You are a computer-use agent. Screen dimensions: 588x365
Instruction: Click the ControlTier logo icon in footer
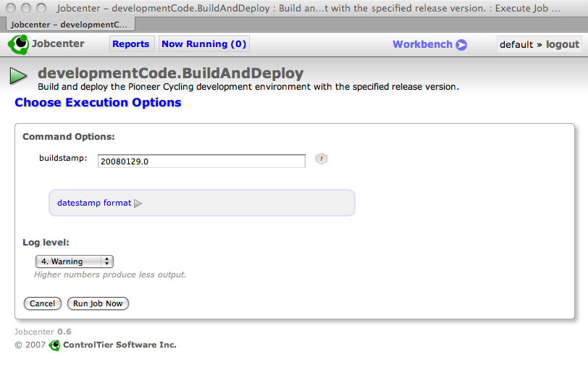point(55,345)
